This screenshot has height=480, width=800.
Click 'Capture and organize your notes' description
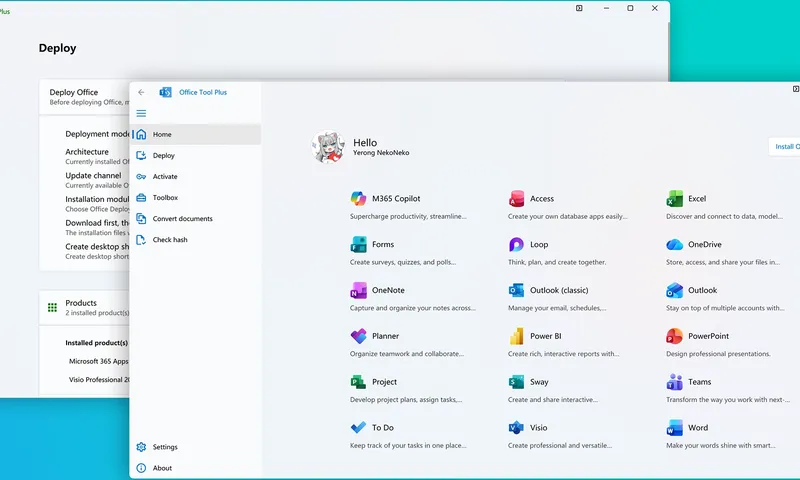point(413,308)
